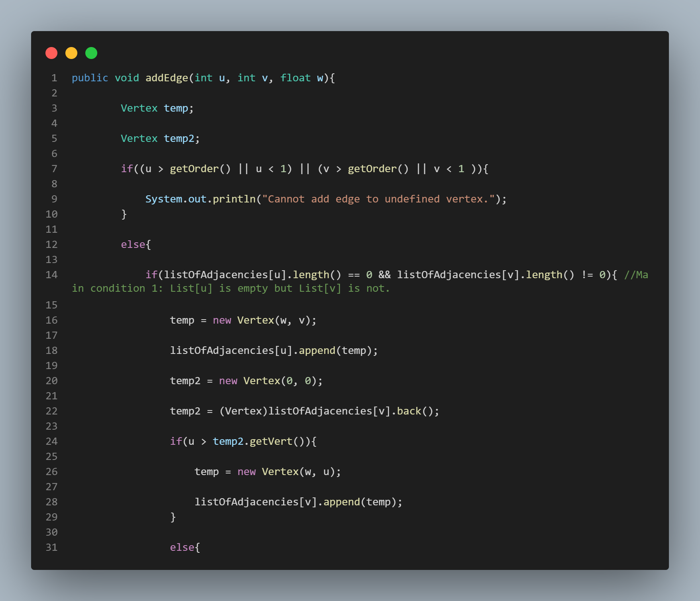The image size is (700, 601).
Task: Click 'new Vertex(w, v)' on line 16
Action: pyautogui.click(x=262, y=320)
